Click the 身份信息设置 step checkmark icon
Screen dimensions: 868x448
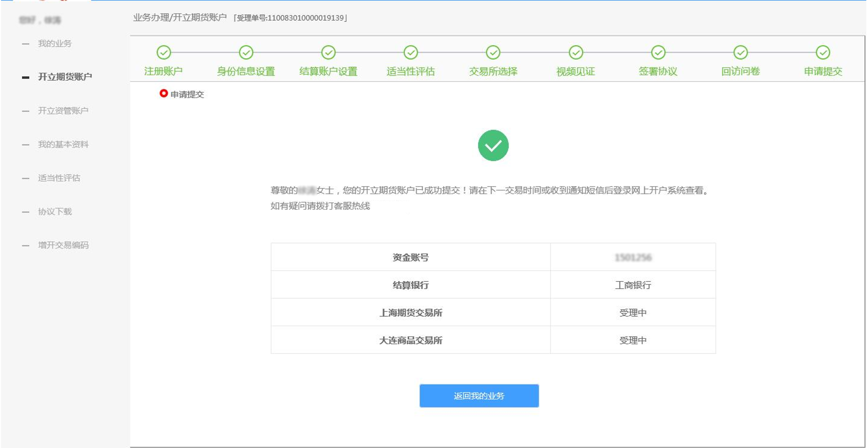point(246,53)
